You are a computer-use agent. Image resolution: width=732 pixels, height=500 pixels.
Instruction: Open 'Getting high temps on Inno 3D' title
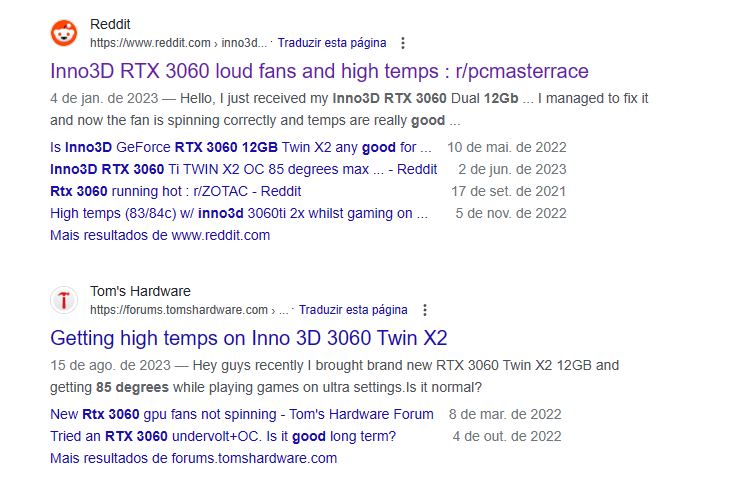click(x=249, y=338)
